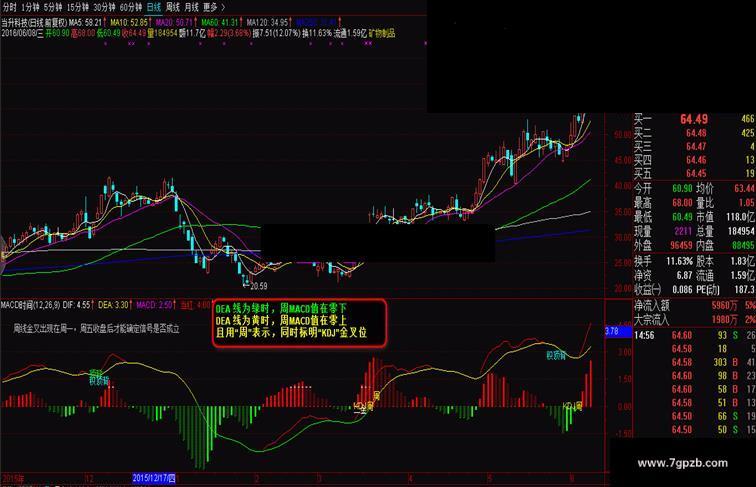Viewport: 756px width, 487px height.
Task: Click the www.7gpzb.com link
Action: pyautogui.click(x=682, y=463)
